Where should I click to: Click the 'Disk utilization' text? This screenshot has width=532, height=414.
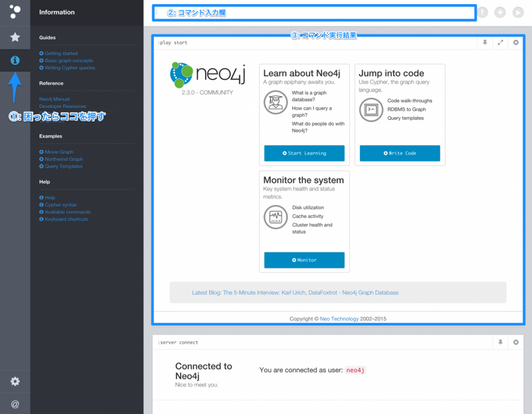point(308,208)
